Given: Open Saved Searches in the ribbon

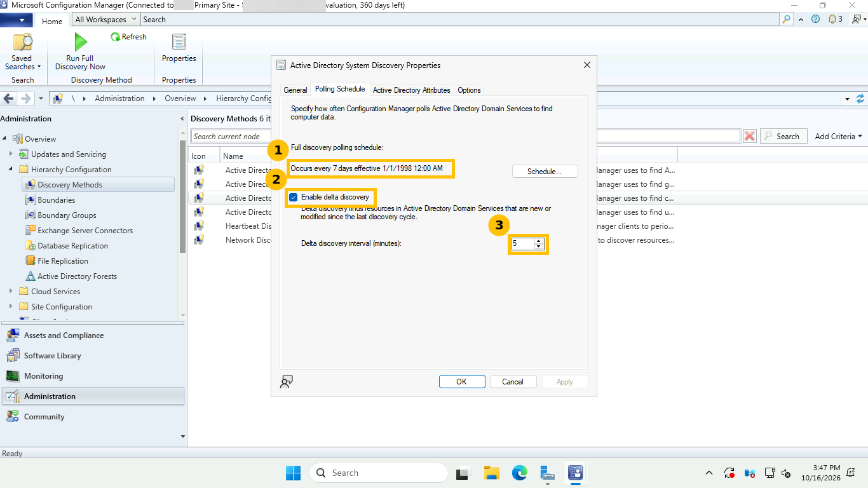Looking at the screenshot, I should coord(22,52).
